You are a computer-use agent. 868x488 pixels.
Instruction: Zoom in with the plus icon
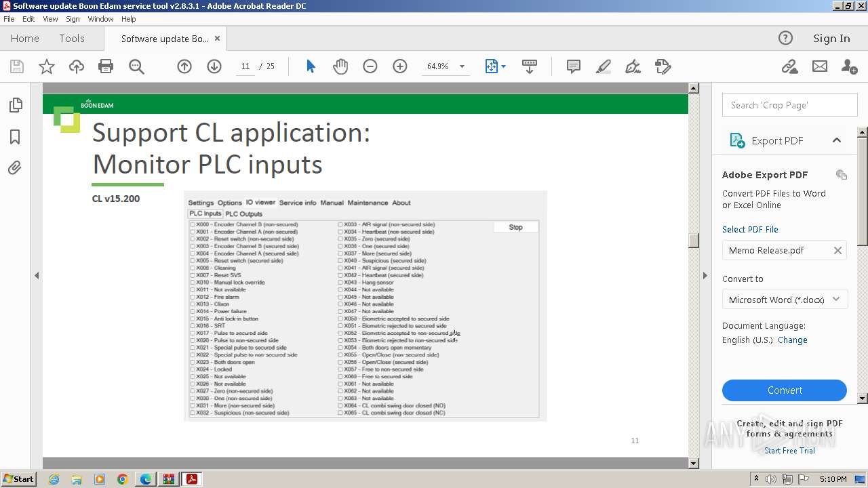pos(400,66)
